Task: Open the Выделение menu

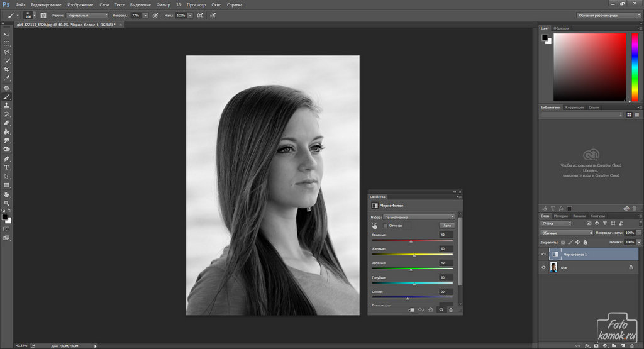Action: click(140, 5)
